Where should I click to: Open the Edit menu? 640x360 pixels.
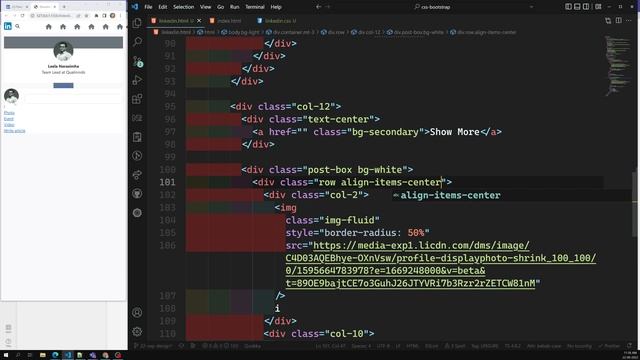tap(162, 7)
